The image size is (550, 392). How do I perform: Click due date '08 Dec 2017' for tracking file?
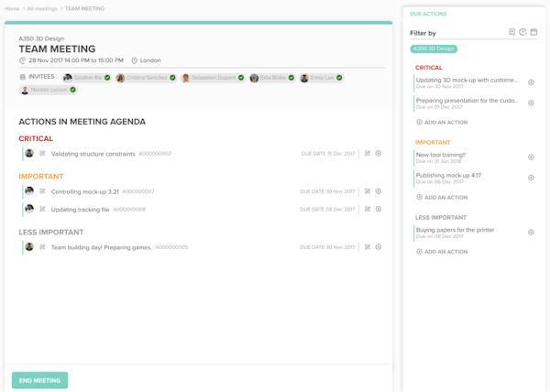coord(341,209)
